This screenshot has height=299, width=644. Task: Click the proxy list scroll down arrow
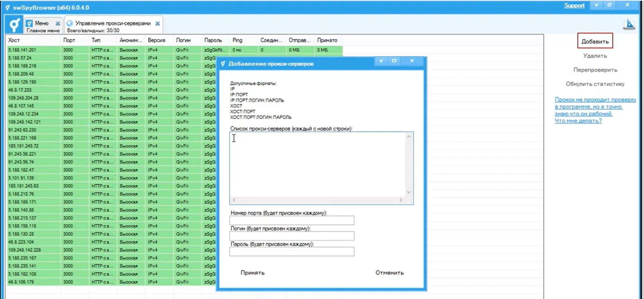(409, 192)
